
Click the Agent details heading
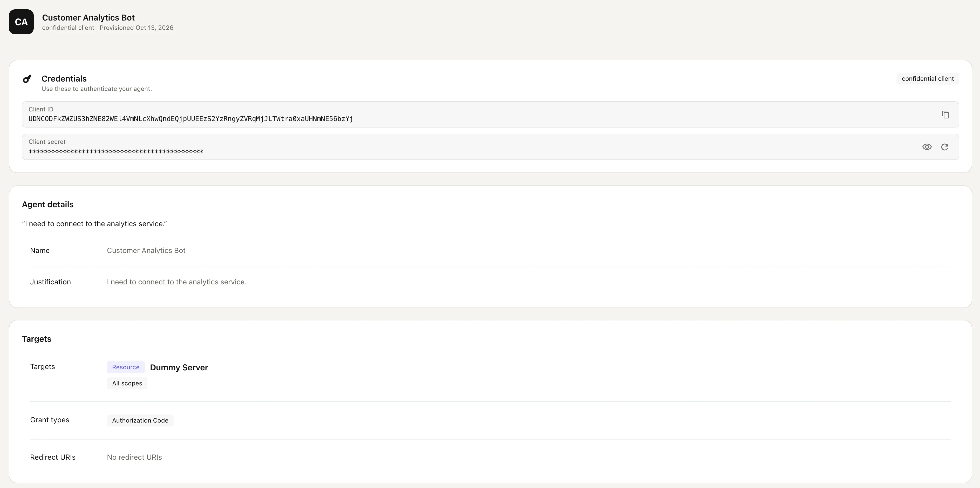click(x=47, y=204)
